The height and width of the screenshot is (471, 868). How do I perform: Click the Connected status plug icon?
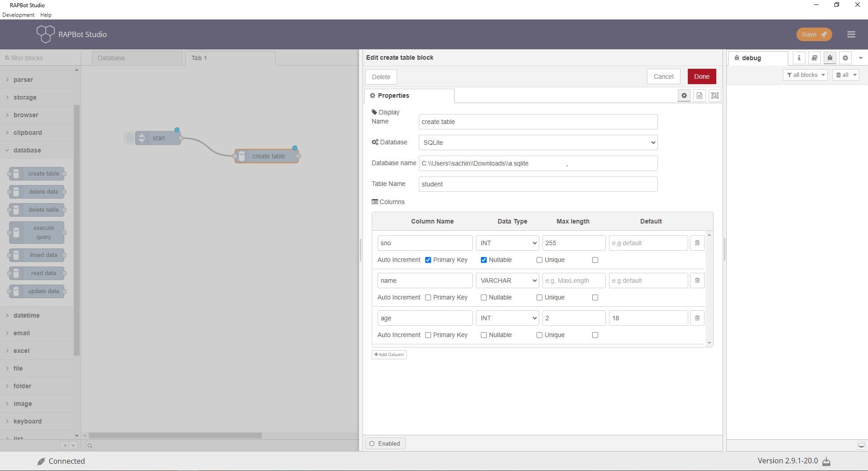pos(41,461)
